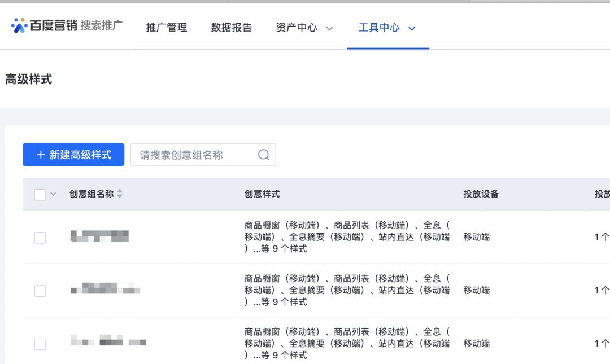Click the 1个 entry in the first row

click(x=602, y=237)
